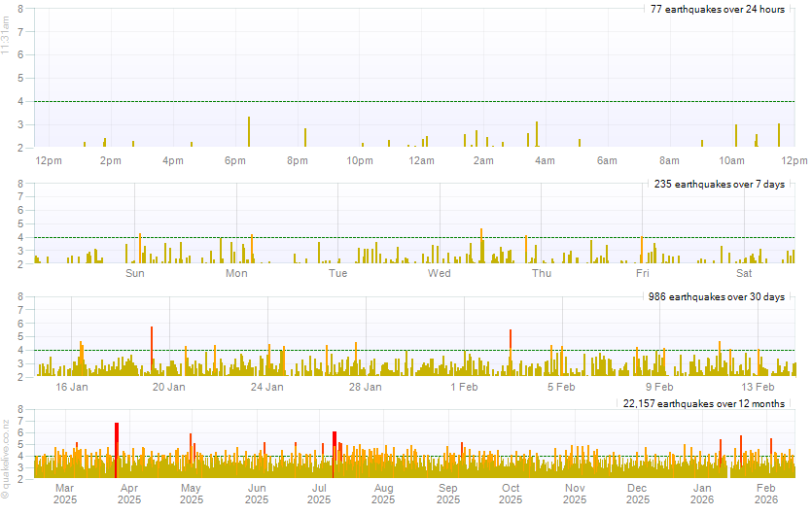Click the 'Sun' day label on the axis
This screenshot has width=812, height=515.
click(x=135, y=273)
